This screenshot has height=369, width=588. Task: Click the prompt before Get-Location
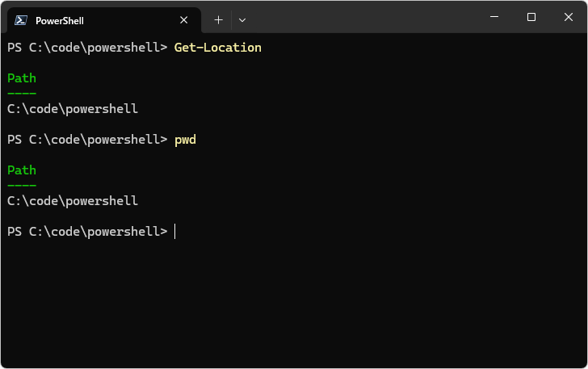(87, 48)
